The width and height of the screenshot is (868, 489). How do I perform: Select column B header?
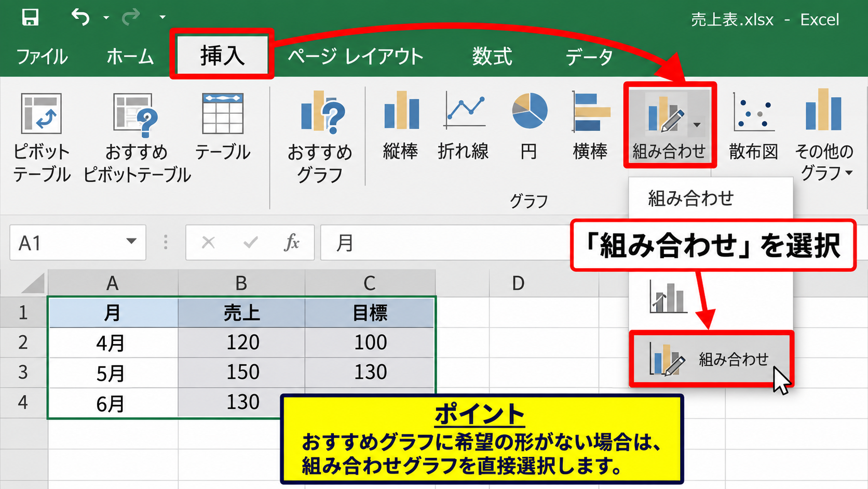(241, 283)
